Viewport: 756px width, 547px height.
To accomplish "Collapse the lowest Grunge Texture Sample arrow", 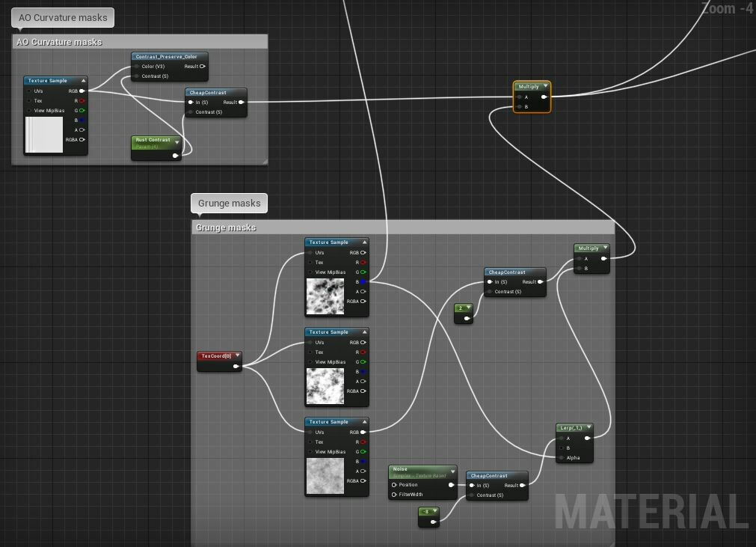I will pyautogui.click(x=364, y=421).
